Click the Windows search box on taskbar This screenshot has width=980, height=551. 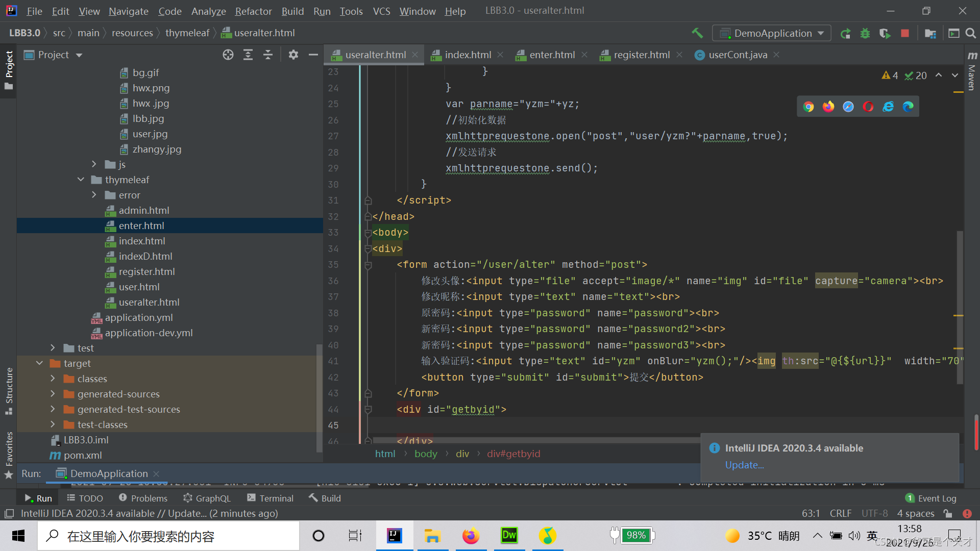pyautogui.click(x=169, y=536)
